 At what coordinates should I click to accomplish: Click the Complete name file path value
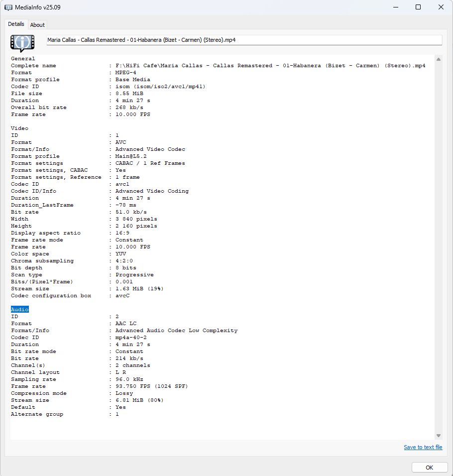pyautogui.click(x=270, y=65)
